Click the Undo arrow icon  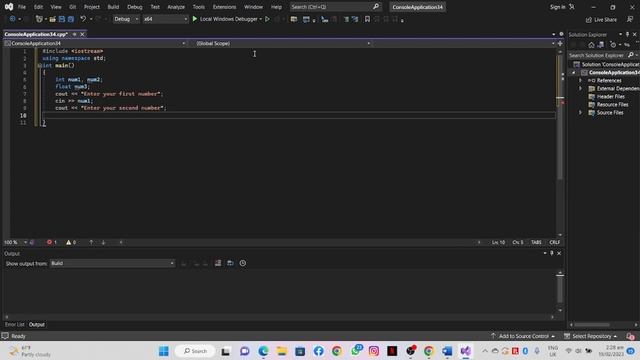pyautogui.click(x=83, y=19)
